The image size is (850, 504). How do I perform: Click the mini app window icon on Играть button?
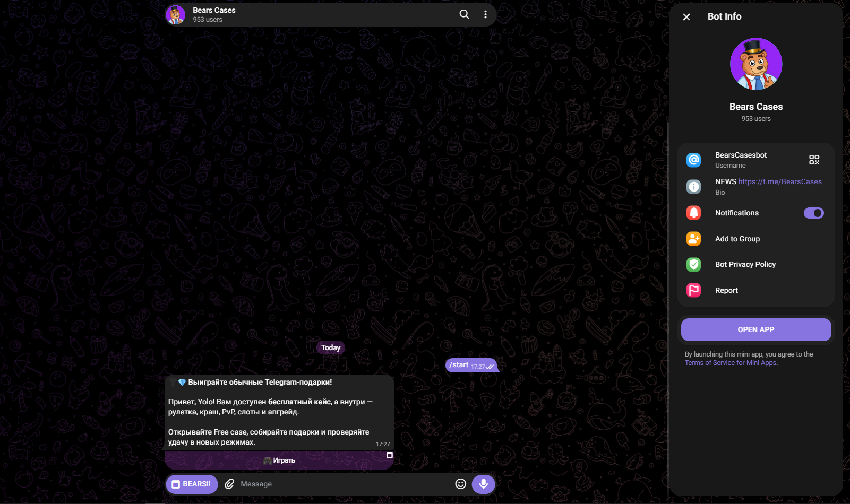(390, 455)
